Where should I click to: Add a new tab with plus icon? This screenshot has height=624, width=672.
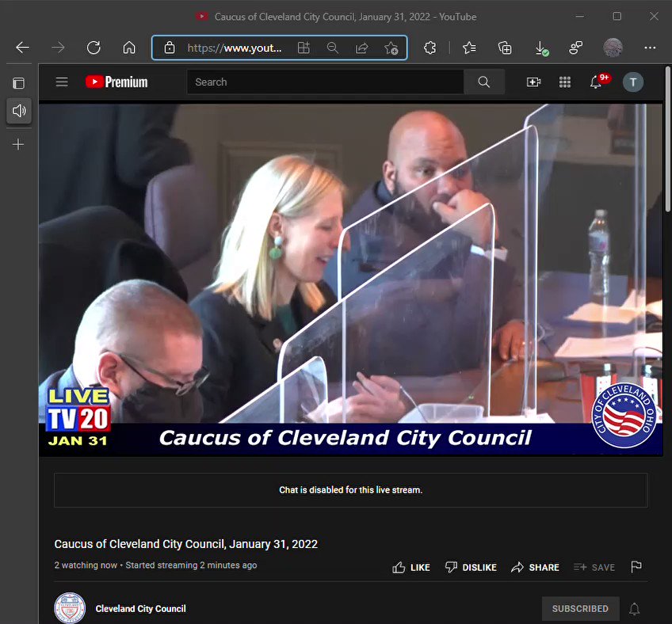pos(18,144)
